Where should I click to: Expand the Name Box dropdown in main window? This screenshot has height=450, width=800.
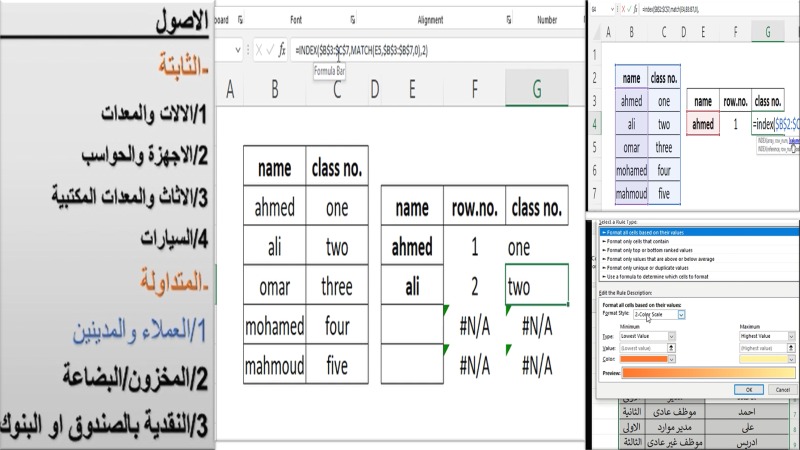pos(237,50)
